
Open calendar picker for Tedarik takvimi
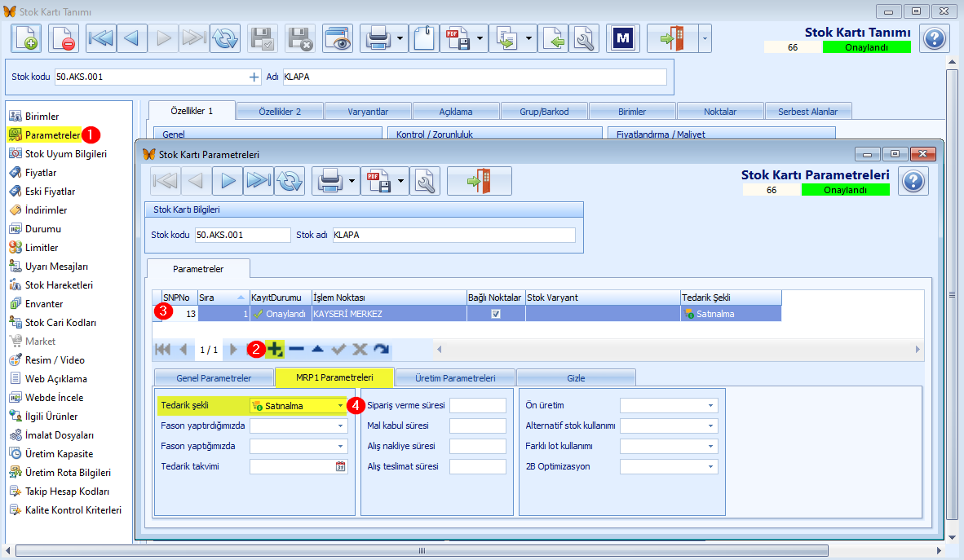click(341, 466)
